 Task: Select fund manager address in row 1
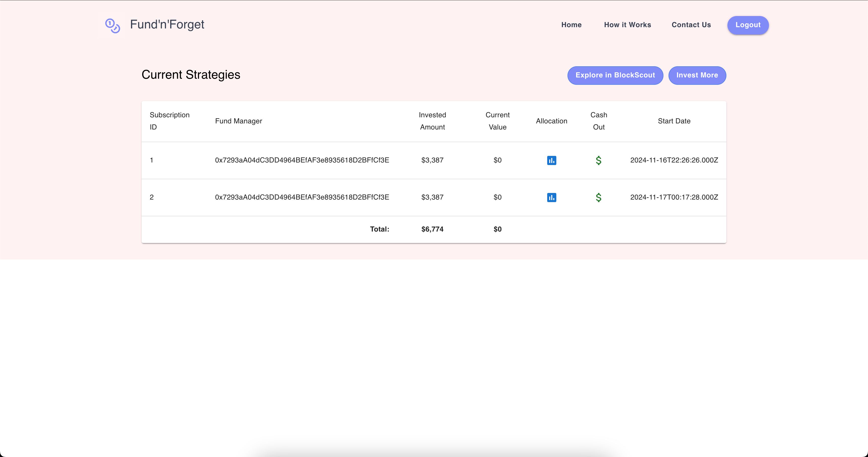(302, 160)
